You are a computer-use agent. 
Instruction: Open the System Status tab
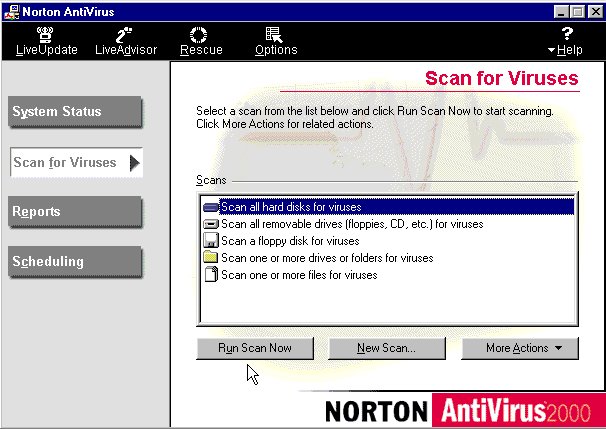(77, 112)
